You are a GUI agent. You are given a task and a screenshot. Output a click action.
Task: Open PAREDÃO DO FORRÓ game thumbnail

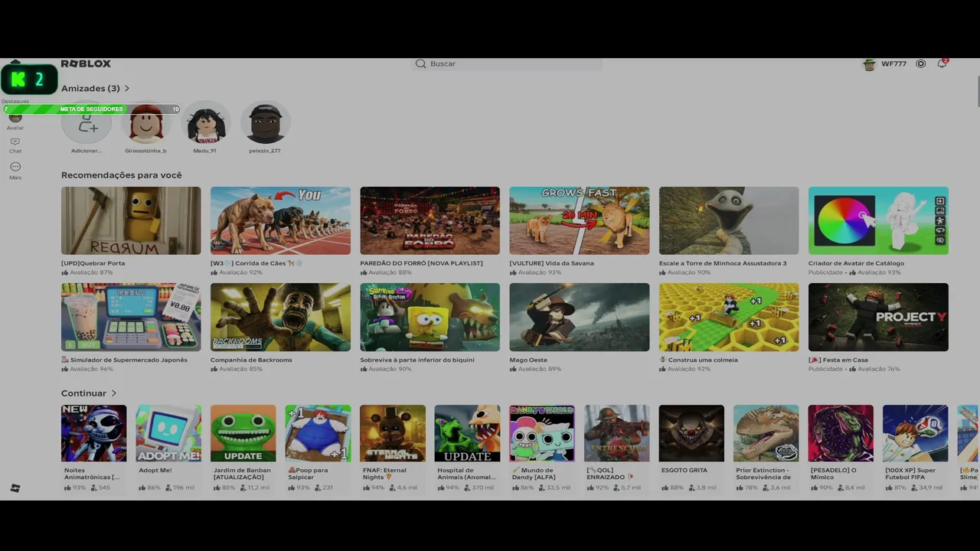430,220
